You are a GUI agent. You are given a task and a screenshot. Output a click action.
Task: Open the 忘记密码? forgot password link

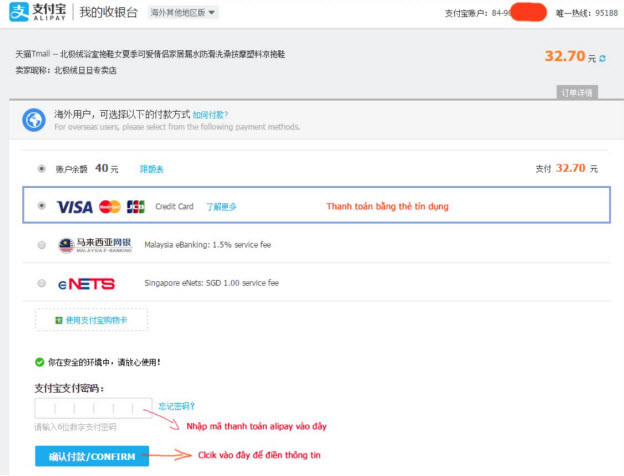pyautogui.click(x=176, y=406)
